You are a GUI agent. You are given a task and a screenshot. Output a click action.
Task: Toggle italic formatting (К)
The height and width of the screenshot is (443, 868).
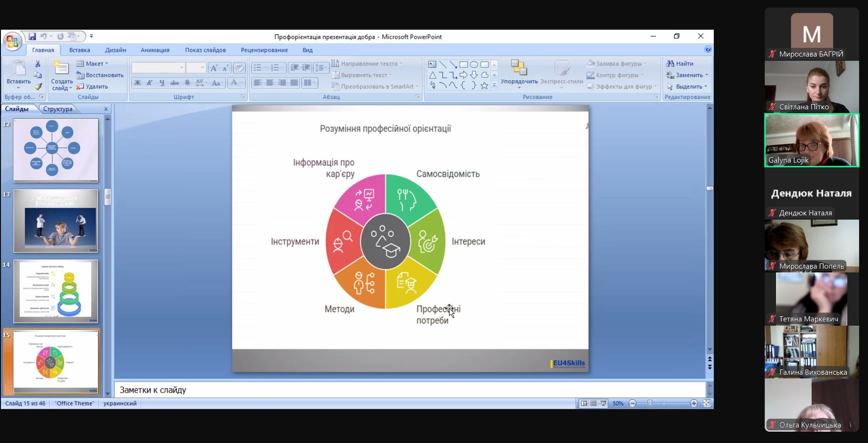[x=150, y=83]
